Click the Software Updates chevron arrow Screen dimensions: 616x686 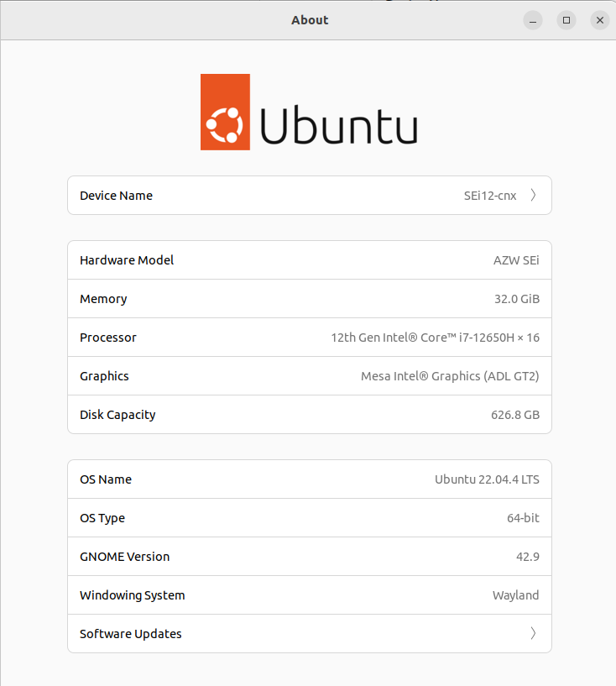(533, 633)
